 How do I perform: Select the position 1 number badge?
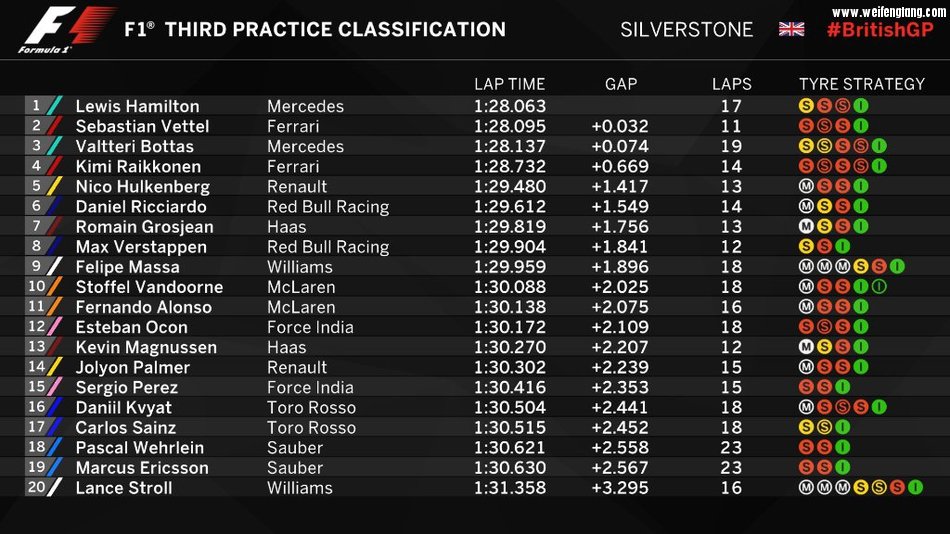click(x=37, y=106)
